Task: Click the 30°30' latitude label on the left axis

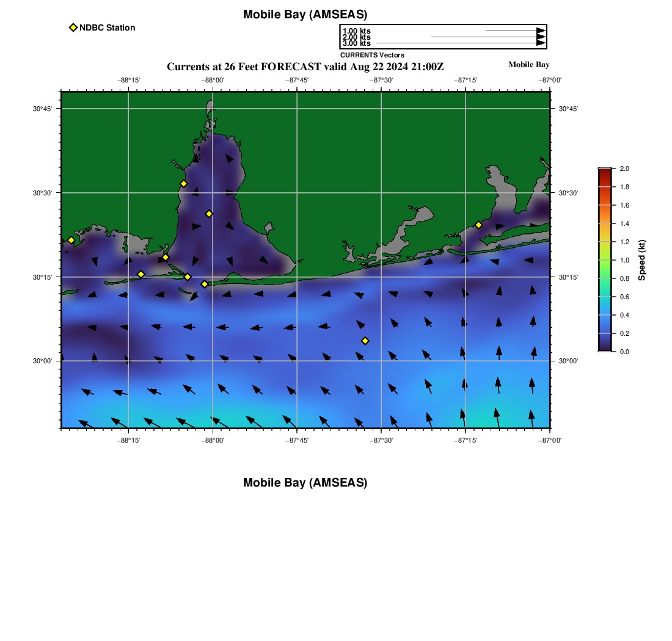Action: pyautogui.click(x=42, y=193)
